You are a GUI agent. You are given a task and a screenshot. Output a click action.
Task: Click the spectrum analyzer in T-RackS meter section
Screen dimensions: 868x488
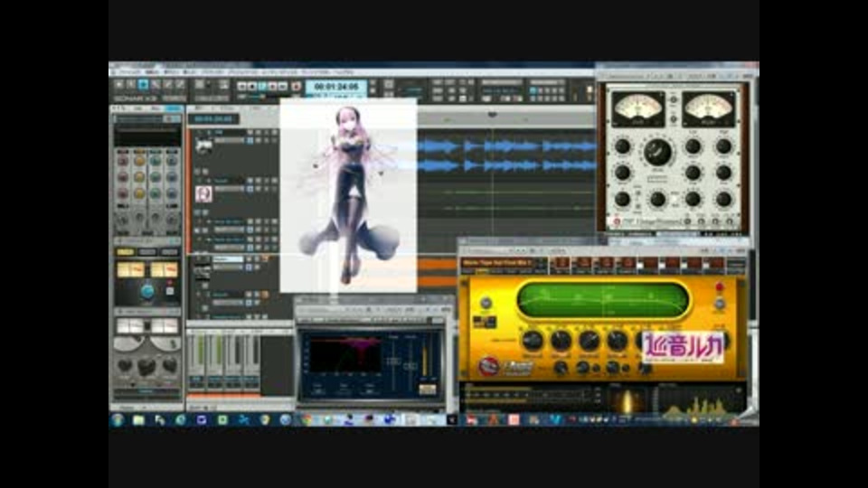click(702, 399)
